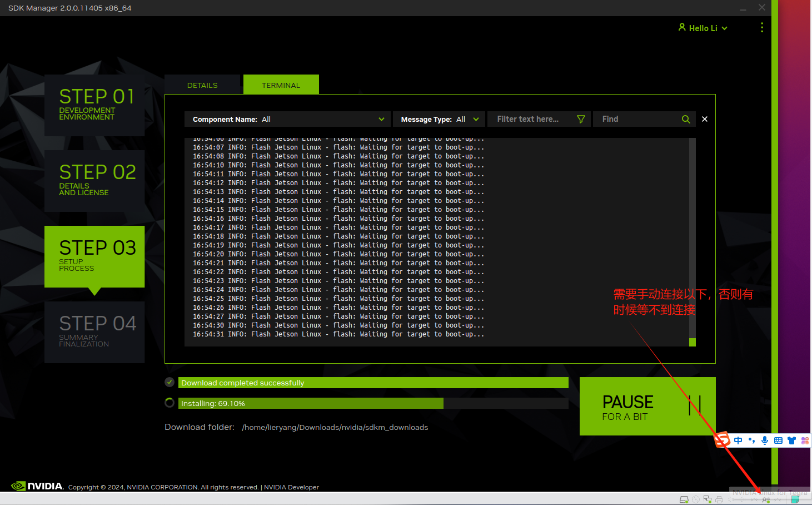Click the magnifier search icon in Find
The height and width of the screenshot is (505, 812).
click(686, 119)
